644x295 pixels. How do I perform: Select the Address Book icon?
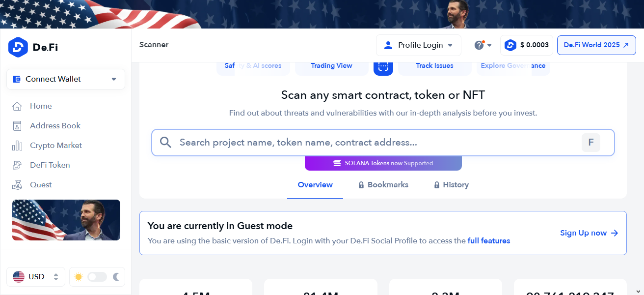[x=16, y=125]
